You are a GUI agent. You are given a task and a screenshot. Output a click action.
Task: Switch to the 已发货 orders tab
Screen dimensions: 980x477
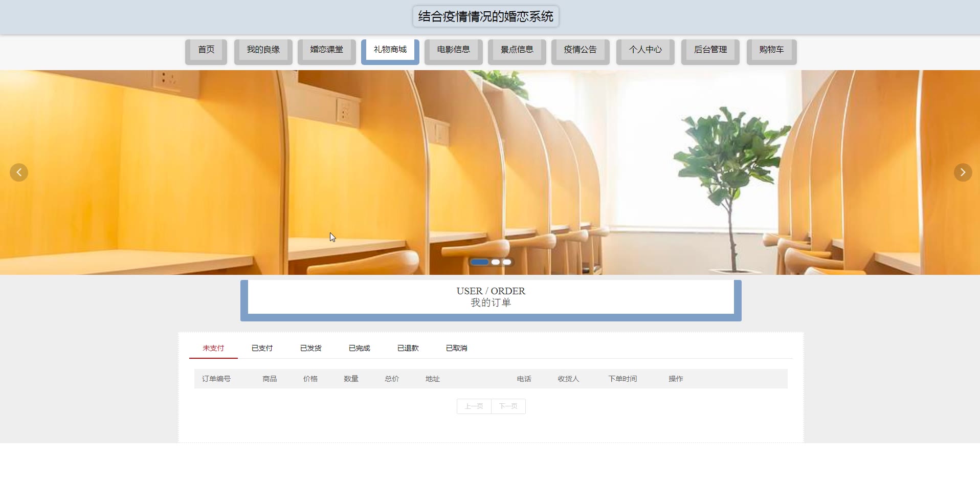(310, 348)
